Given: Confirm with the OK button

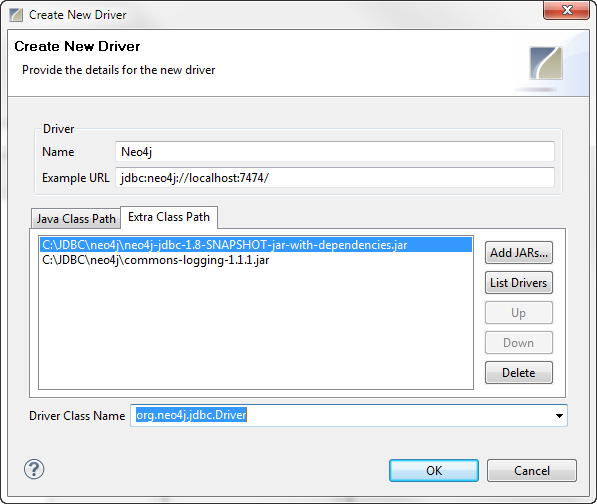Looking at the screenshot, I should pyautogui.click(x=434, y=471).
